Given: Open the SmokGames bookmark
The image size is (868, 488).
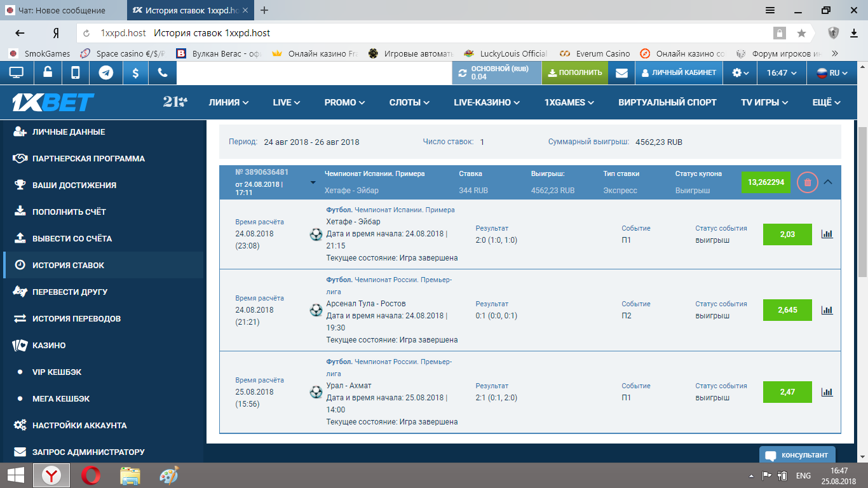Looking at the screenshot, I should click(x=39, y=53).
